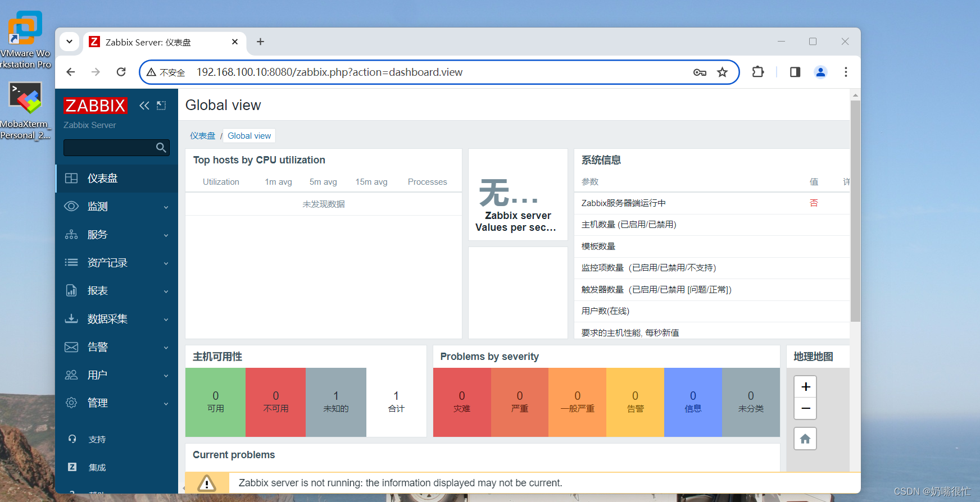Reload the page with the refresh icon

point(121,72)
